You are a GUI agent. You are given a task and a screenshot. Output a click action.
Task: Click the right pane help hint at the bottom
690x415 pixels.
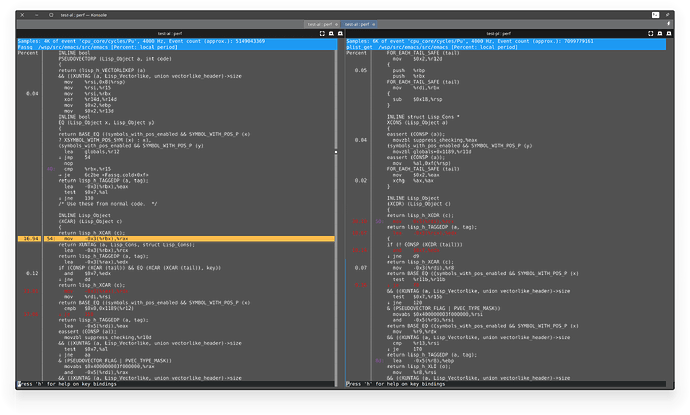396,384
